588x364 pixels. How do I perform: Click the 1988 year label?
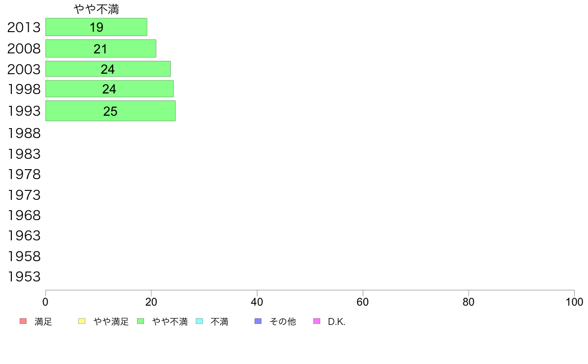24,133
